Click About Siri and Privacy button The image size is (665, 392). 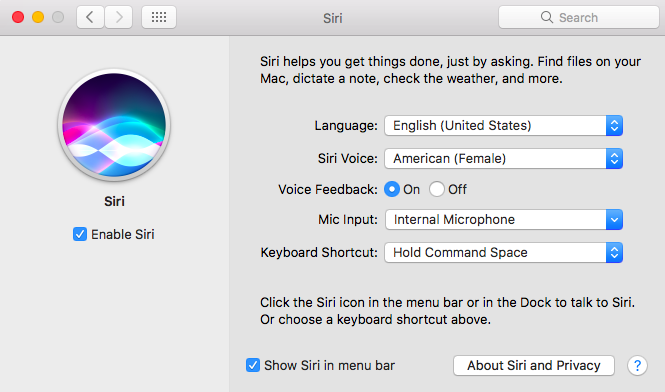pos(534,365)
